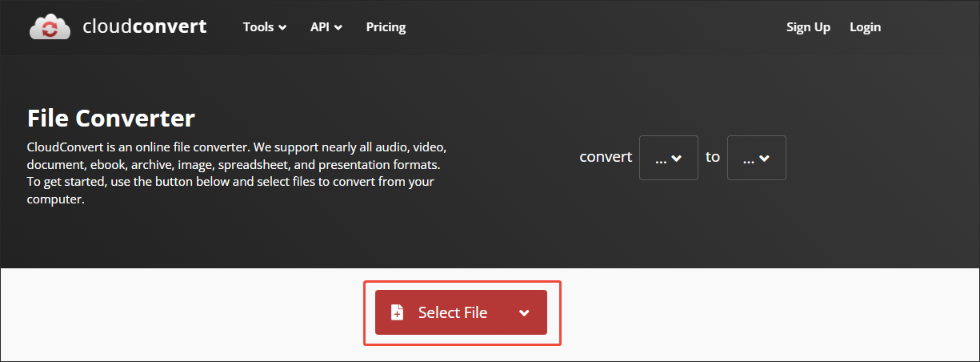The height and width of the screenshot is (362, 980).
Task: Click the cloudconvert brand name text
Action: (145, 27)
